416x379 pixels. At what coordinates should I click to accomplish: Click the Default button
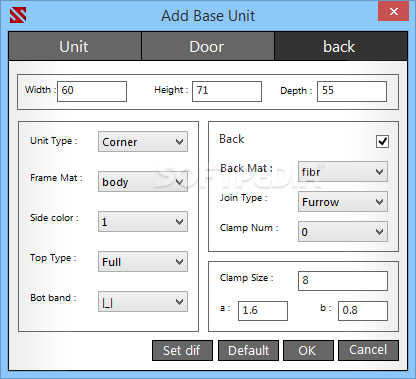coord(248,350)
